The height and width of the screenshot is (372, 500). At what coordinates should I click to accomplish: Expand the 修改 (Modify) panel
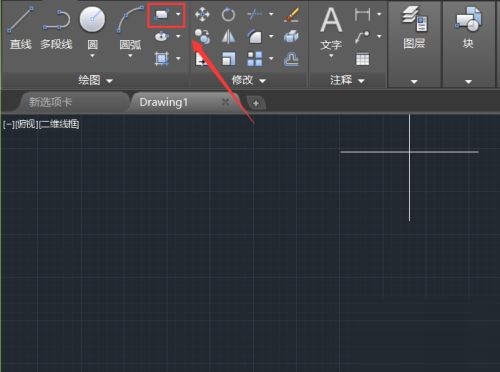249,80
